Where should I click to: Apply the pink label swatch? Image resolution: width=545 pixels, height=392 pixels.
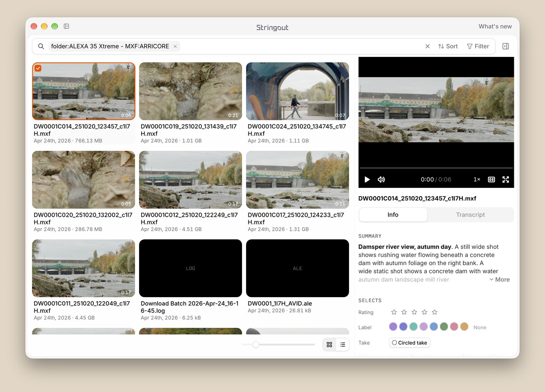pos(454,327)
